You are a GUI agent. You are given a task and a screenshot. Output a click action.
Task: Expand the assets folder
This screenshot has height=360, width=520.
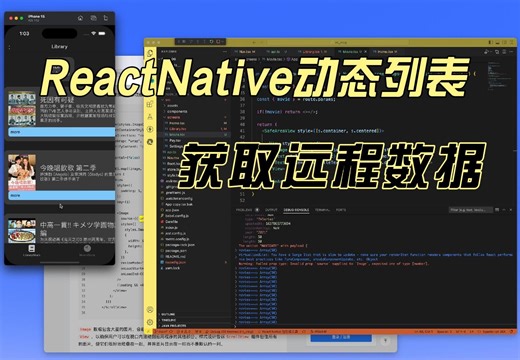[x=173, y=105]
